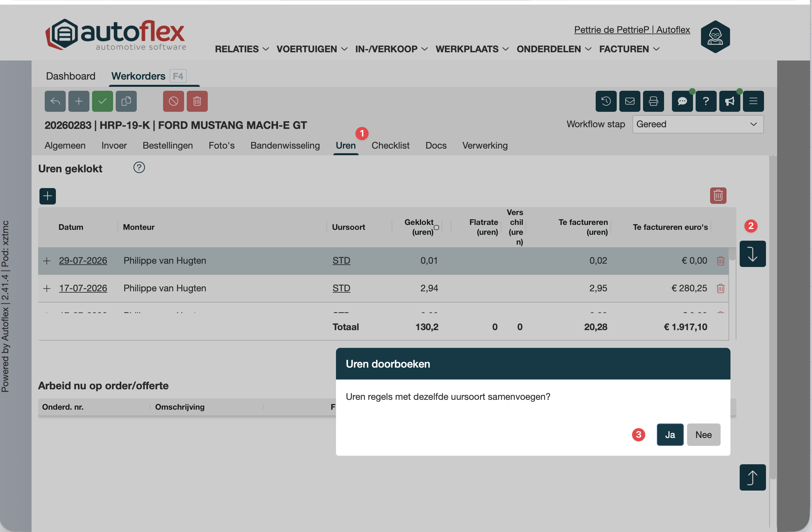
Task: Click Philippe van Hugten in 17-07-2026 row
Action: click(x=165, y=288)
